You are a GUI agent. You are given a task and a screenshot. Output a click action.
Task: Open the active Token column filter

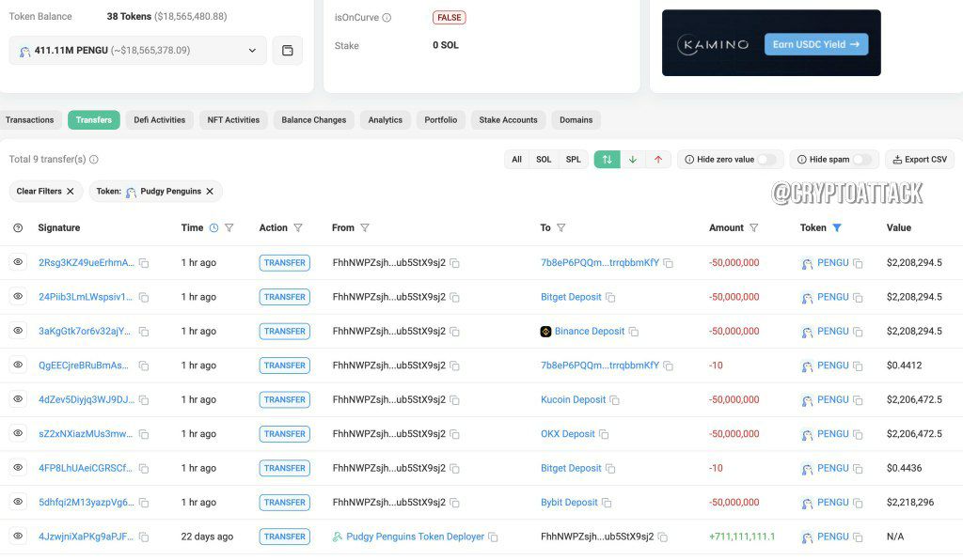pyautogui.click(x=836, y=228)
